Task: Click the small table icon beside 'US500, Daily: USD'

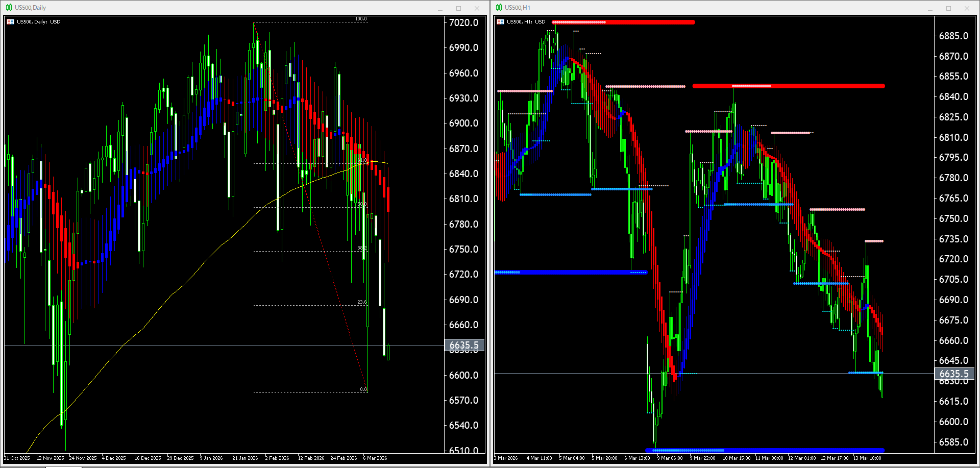Action: (x=10, y=22)
